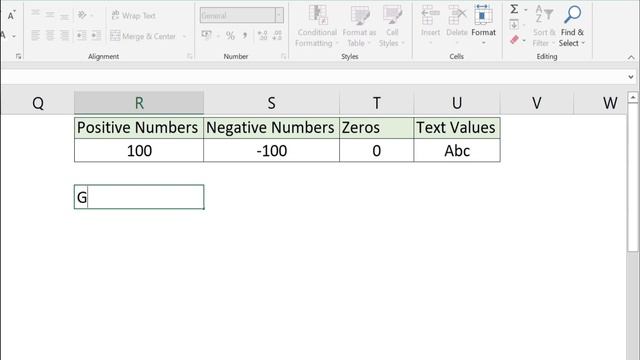Select column Q header
The width and height of the screenshot is (640, 360).
[x=38, y=103]
